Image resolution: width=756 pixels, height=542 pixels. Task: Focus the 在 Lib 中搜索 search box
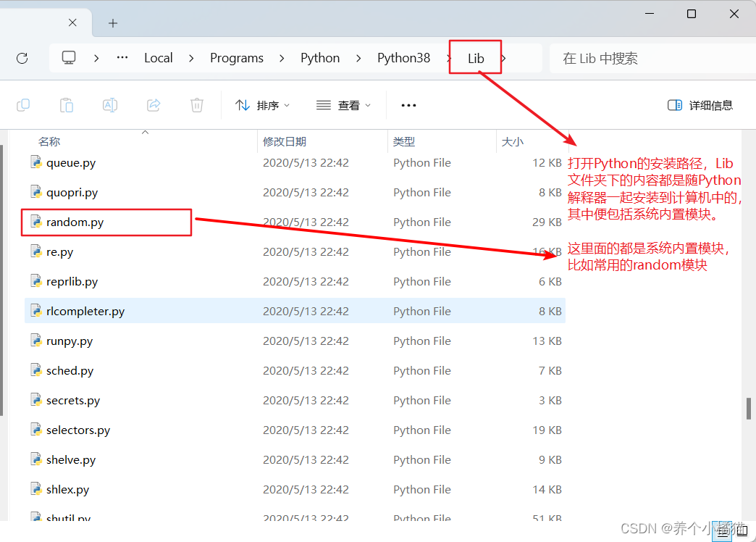(652, 59)
